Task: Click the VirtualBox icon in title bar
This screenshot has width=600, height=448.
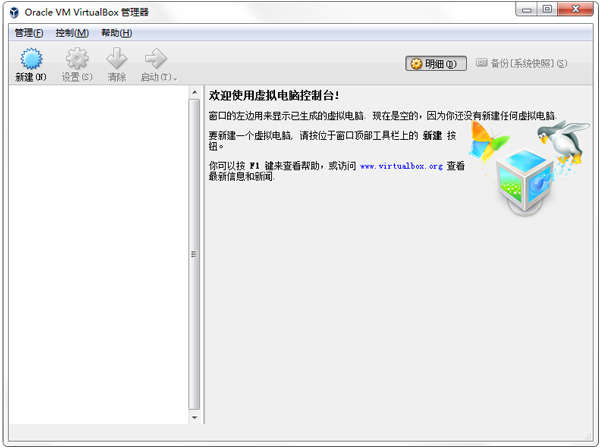Action: coord(14,12)
